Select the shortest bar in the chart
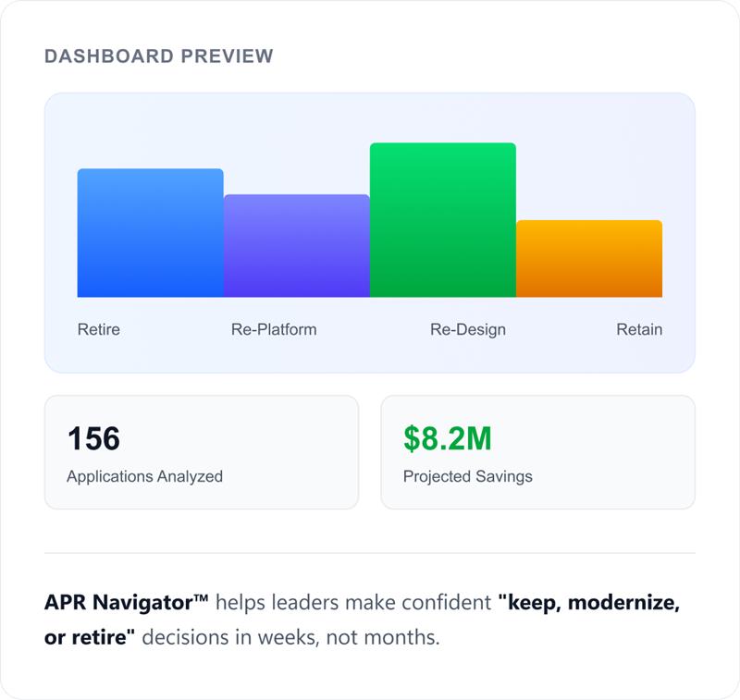 click(589, 259)
